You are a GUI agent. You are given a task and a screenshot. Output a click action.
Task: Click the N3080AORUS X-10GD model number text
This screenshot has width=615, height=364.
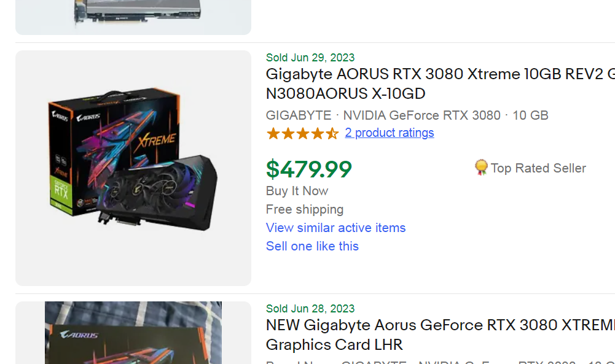coord(345,94)
